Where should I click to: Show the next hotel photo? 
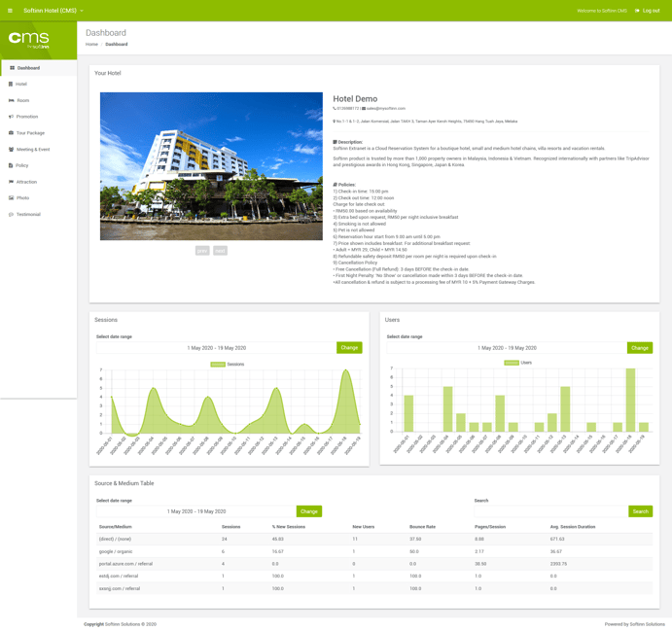coord(221,251)
